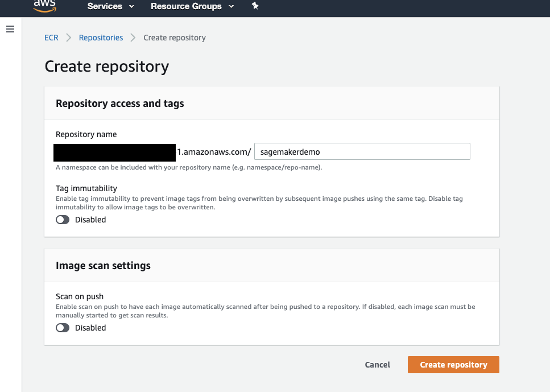This screenshot has height=392, width=550.
Task: Click the chevron separator after Repositories breadcrumb
Action: pos(133,38)
